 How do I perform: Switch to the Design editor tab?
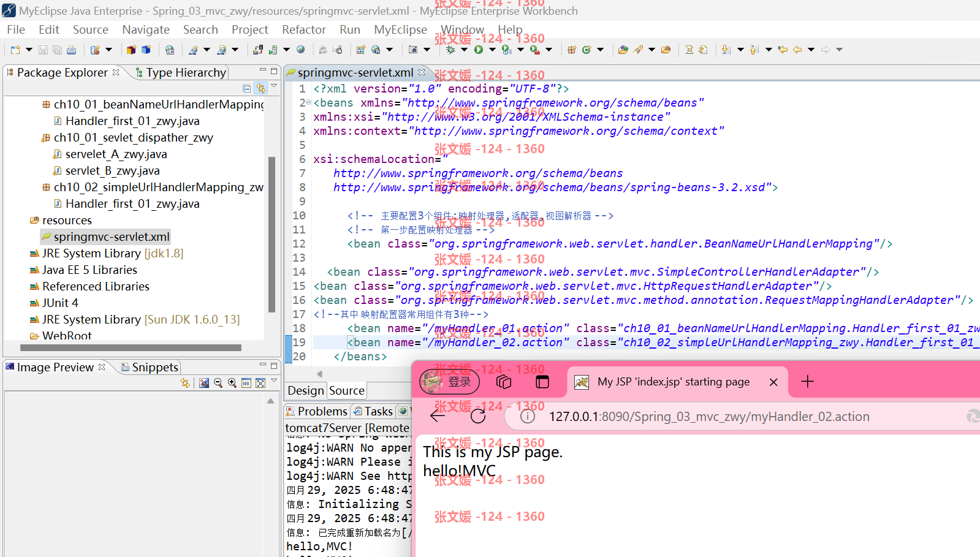[305, 390]
